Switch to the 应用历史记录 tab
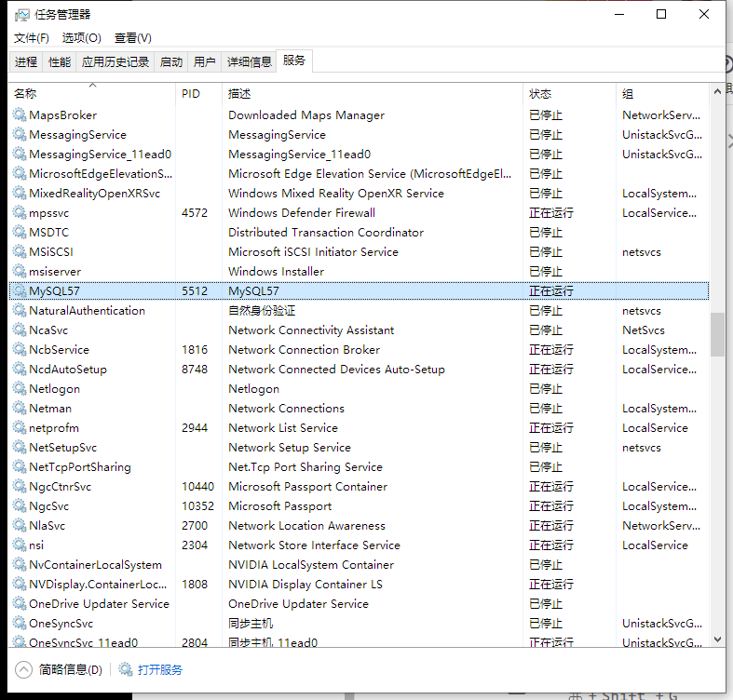Image resolution: width=733 pixels, height=700 pixels. tap(115, 61)
